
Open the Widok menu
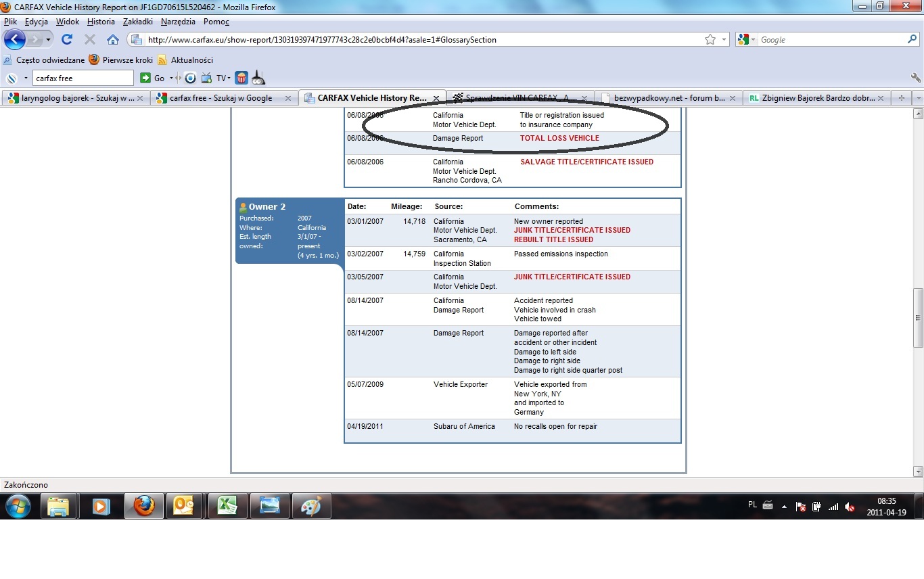tap(68, 22)
